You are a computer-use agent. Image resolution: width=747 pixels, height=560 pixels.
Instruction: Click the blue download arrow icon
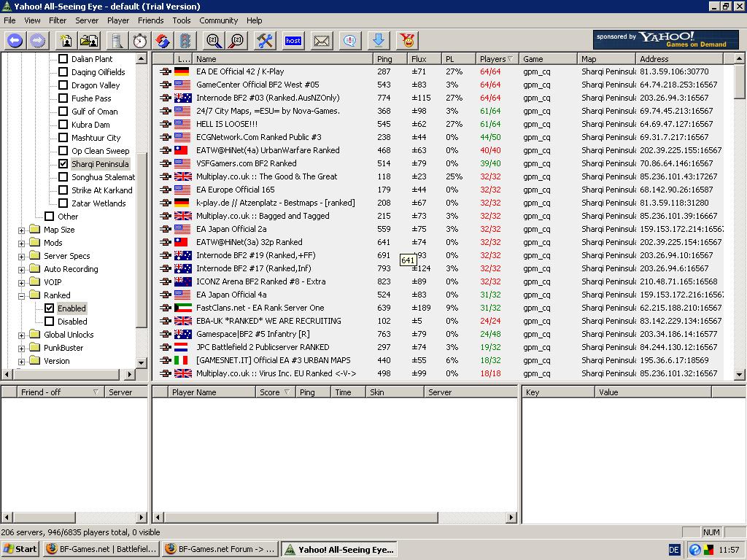[378, 41]
